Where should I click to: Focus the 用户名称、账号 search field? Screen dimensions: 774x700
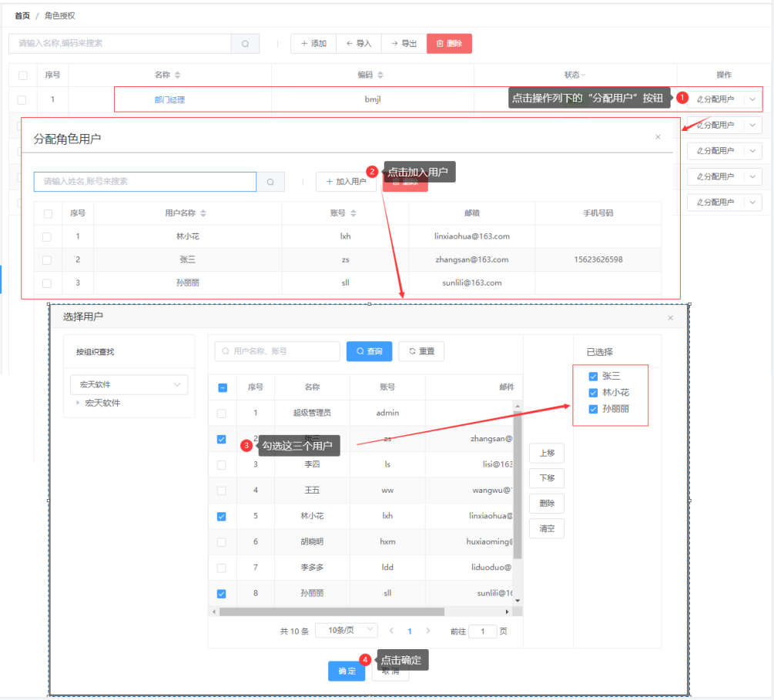click(x=277, y=351)
